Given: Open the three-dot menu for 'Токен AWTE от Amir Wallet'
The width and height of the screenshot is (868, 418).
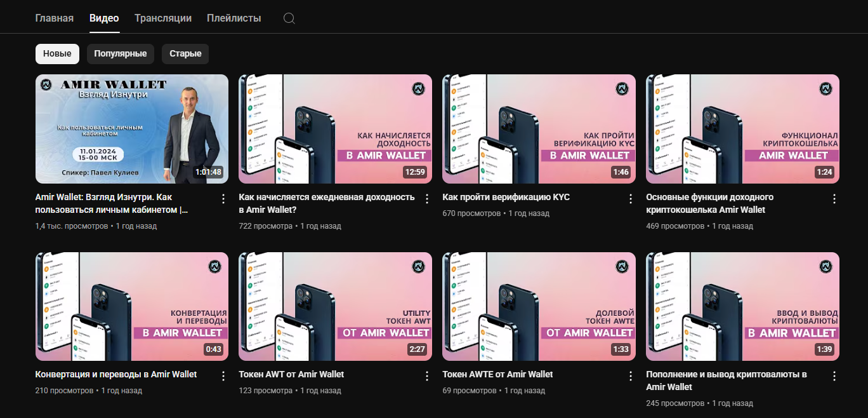Looking at the screenshot, I should point(630,376).
